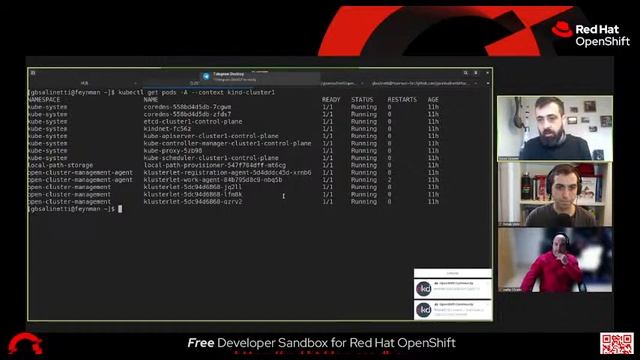Click the QR code in the banner
Viewport: 640px width, 360px height.
(617, 343)
